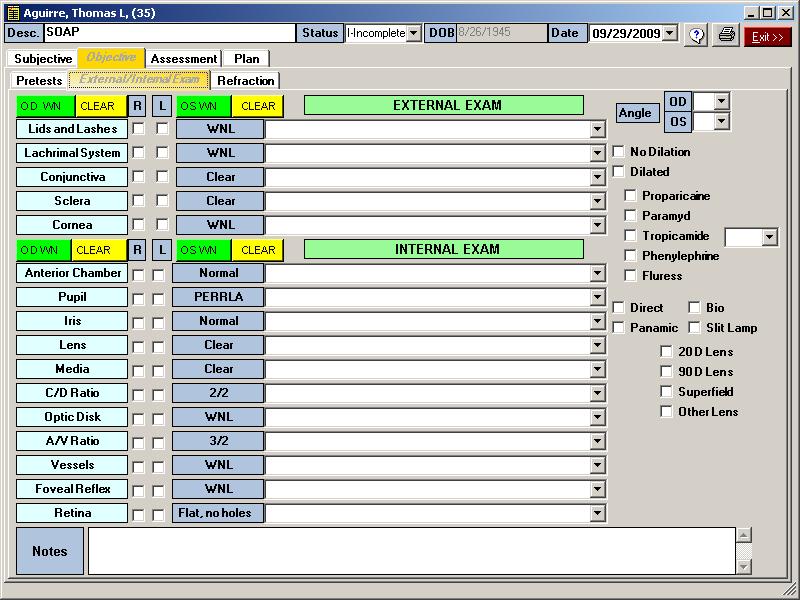
Task: Expand the Angle OD dropdown
Action: click(721, 102)
